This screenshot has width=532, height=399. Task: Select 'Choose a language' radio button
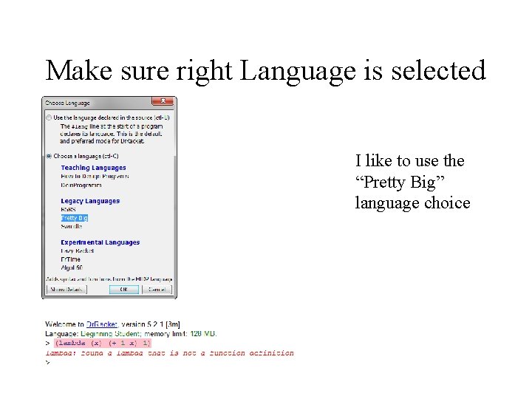pyautogui.click(x=49, y=156)
